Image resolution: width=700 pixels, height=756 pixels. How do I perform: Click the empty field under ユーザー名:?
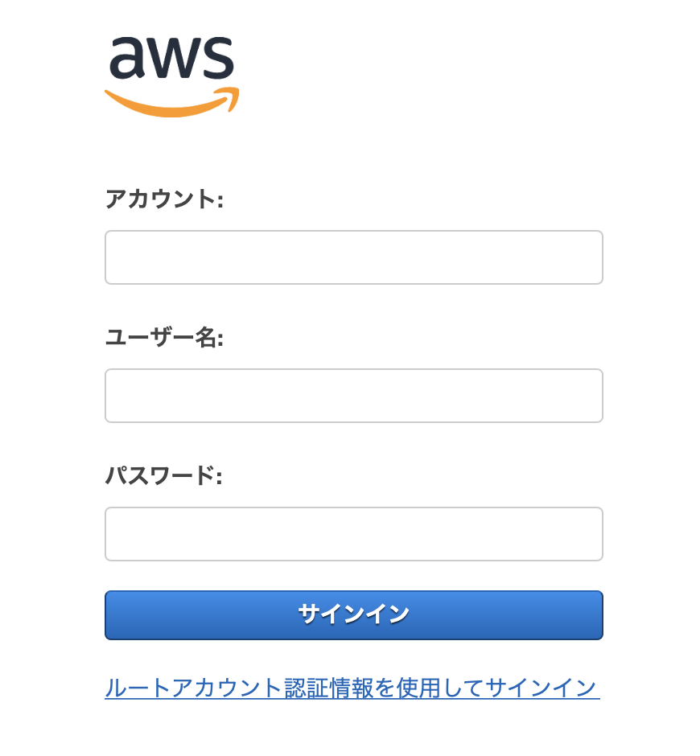pos(353,396)
